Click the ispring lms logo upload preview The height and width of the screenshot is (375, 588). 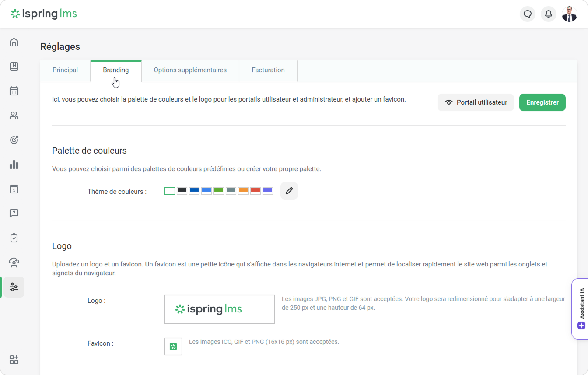[x=219, y=309]
